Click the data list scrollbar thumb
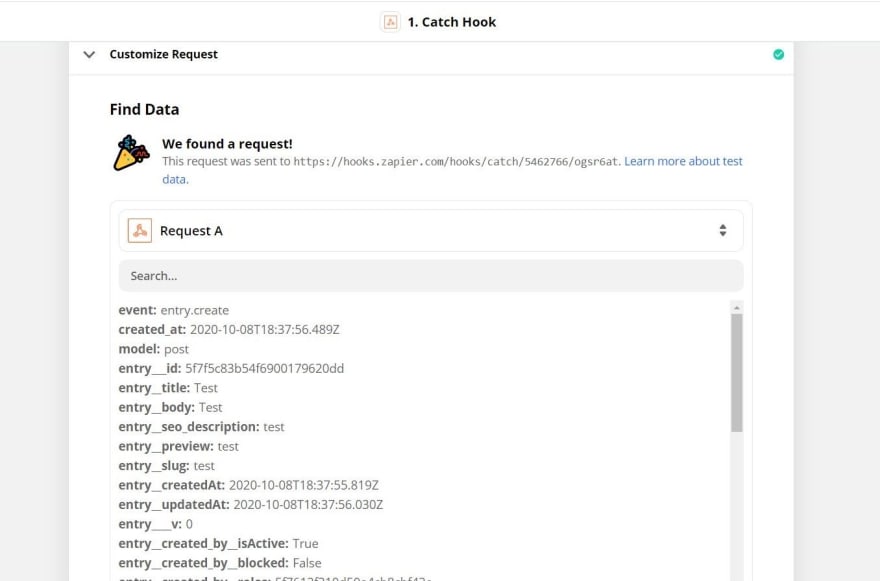This screenshot has width=880, height=581. (736, 373)
